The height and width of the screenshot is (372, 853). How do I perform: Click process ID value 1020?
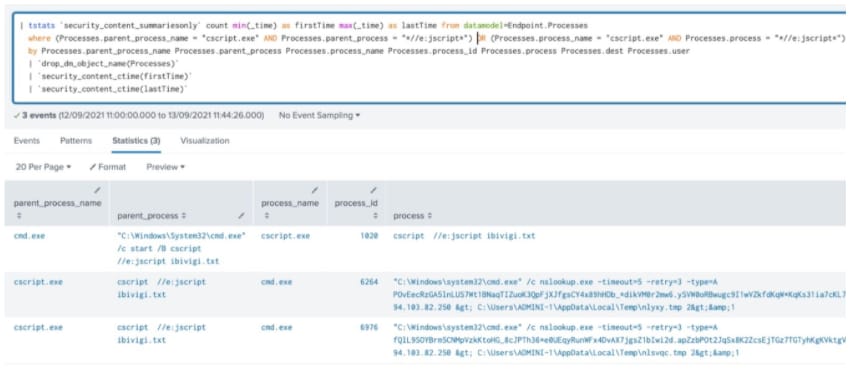point(369,236)
